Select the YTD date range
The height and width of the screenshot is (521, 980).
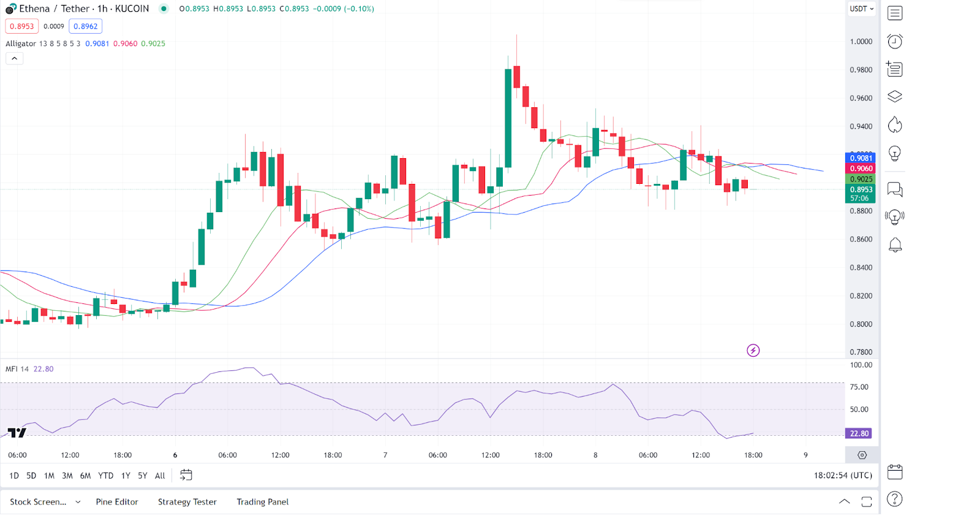[x=106, y=476]
